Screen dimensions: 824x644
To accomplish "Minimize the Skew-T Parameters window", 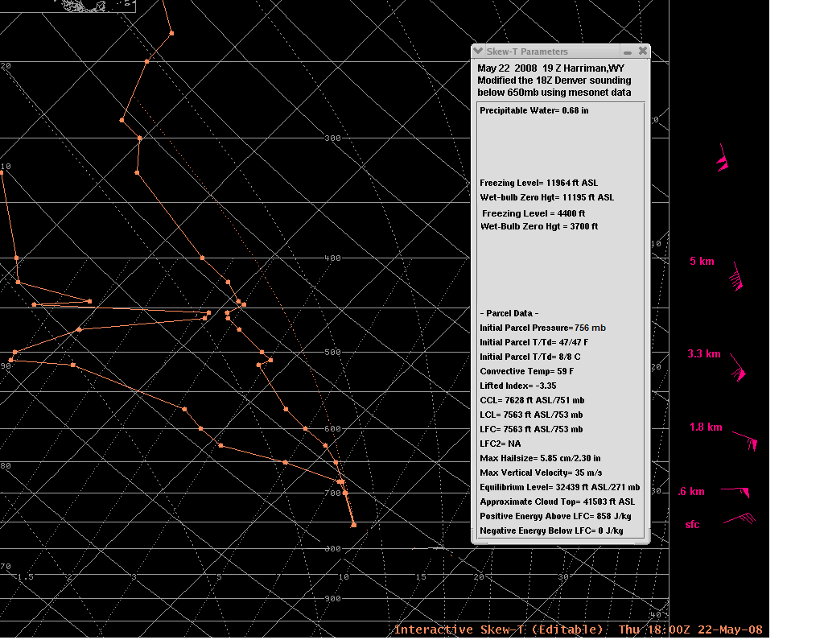I will click(628, 52).
